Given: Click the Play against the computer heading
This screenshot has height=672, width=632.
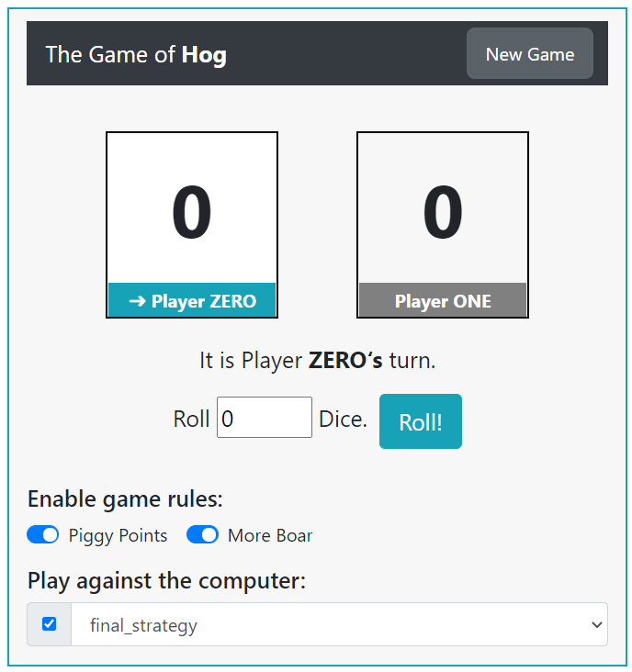Looking at the screenshot, I should pyautogui.click(x=166, y=581).
